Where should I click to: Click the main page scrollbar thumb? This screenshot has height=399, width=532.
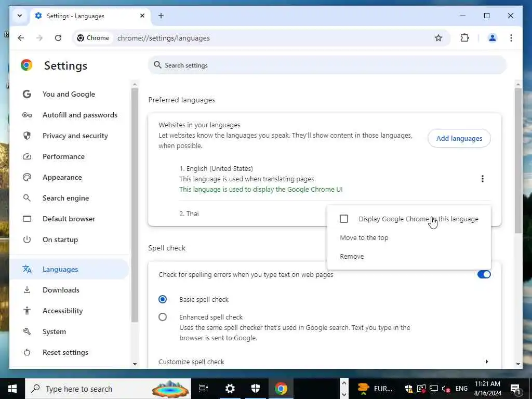pos(518,161)
